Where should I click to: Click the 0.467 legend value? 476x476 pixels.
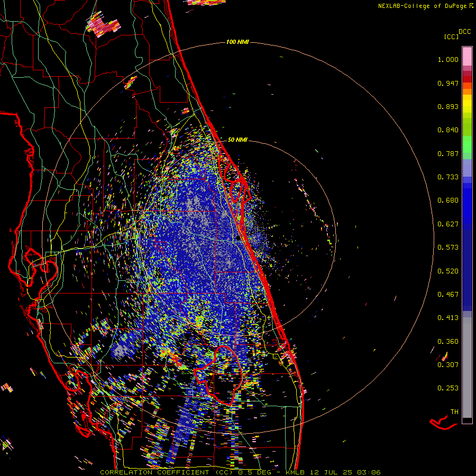[448, 295]
